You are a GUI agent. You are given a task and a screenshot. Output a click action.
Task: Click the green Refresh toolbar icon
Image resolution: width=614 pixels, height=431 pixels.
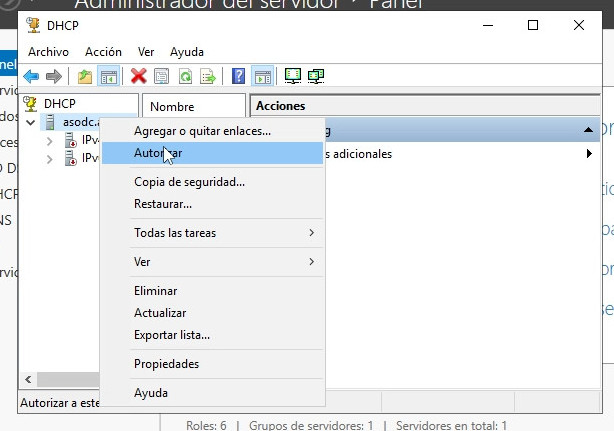[185, 76]
